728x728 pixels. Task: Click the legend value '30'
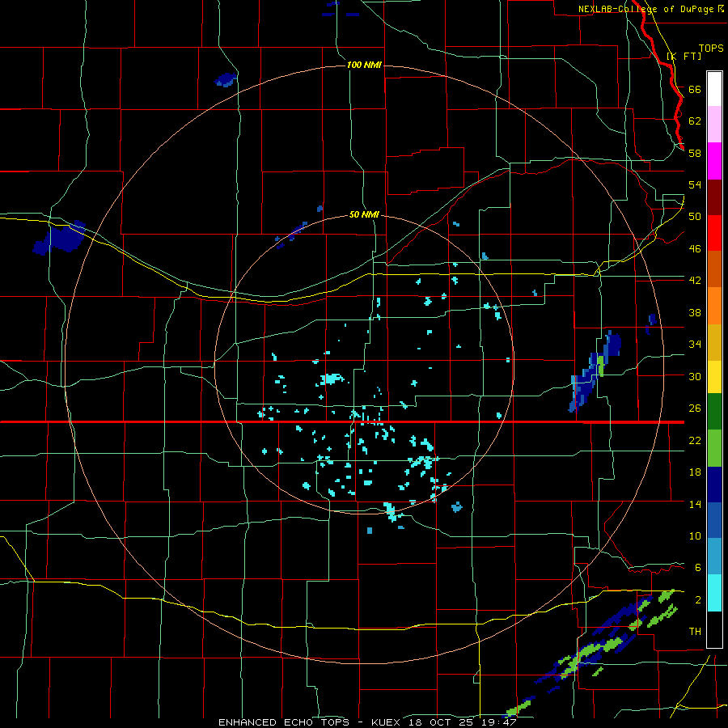[695, 376]
